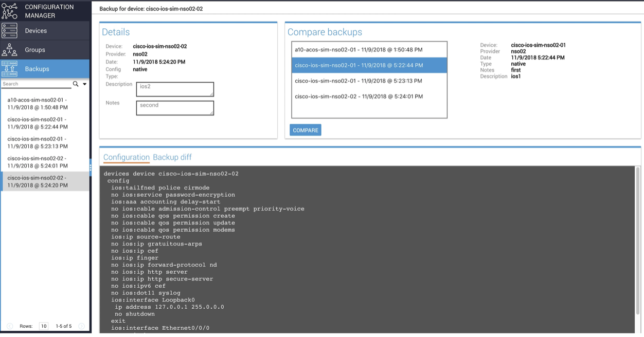Click the Rows per page value box

click(x=43, y=326)
